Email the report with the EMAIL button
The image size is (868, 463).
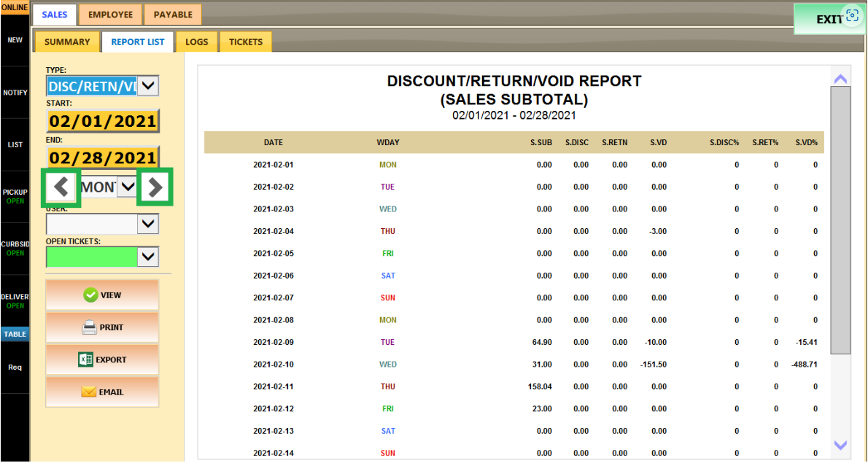(x=102, y=392)
